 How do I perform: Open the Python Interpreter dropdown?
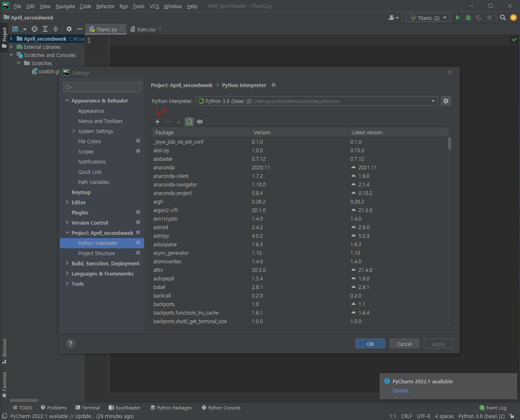pyautogui.click(x=316, y=101)
